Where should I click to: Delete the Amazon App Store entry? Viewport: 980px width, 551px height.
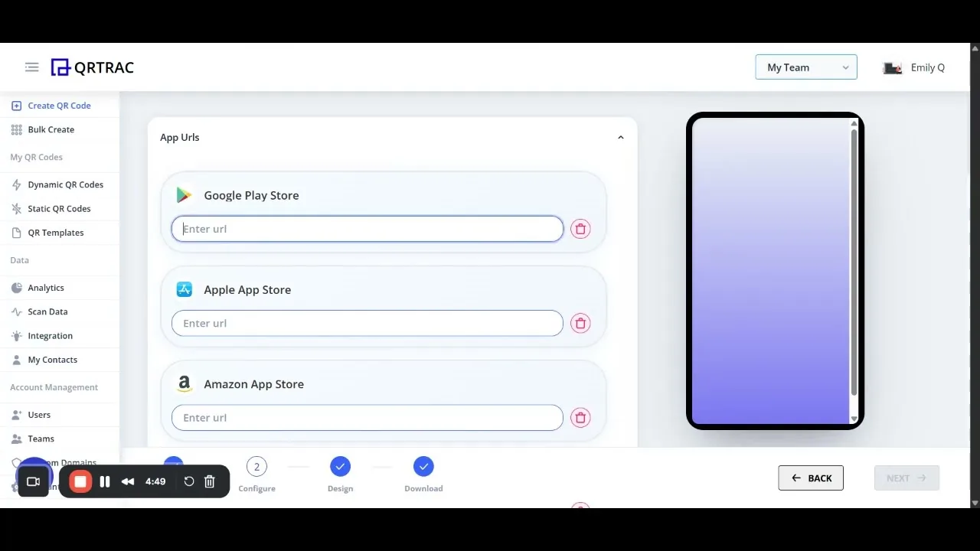pyautogui.click(x=580, y=418)
